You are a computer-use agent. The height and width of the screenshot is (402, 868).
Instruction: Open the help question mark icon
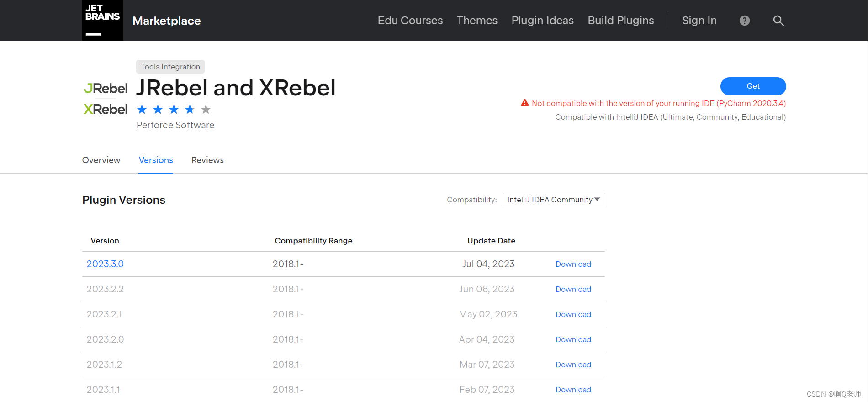point(745,21)
